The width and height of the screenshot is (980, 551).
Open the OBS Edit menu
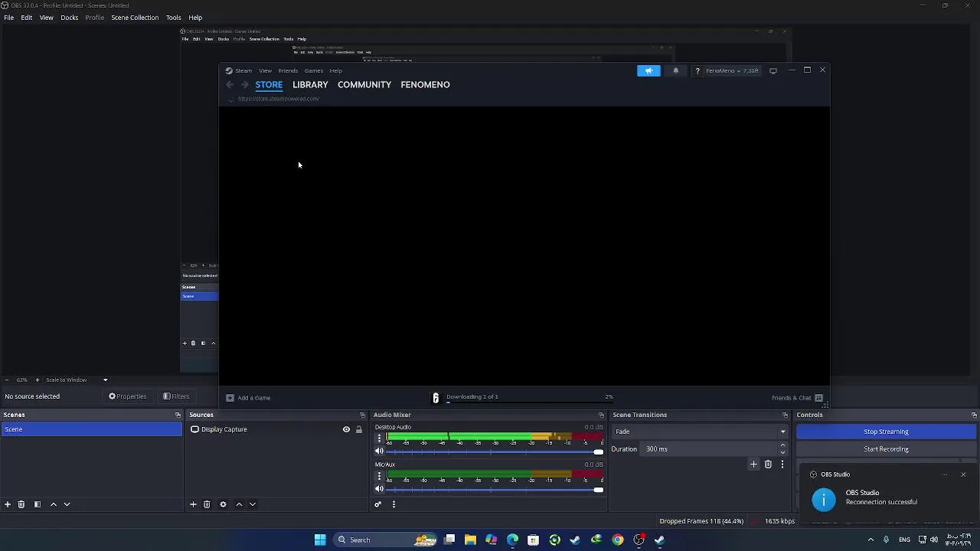(x=27, y=18)
